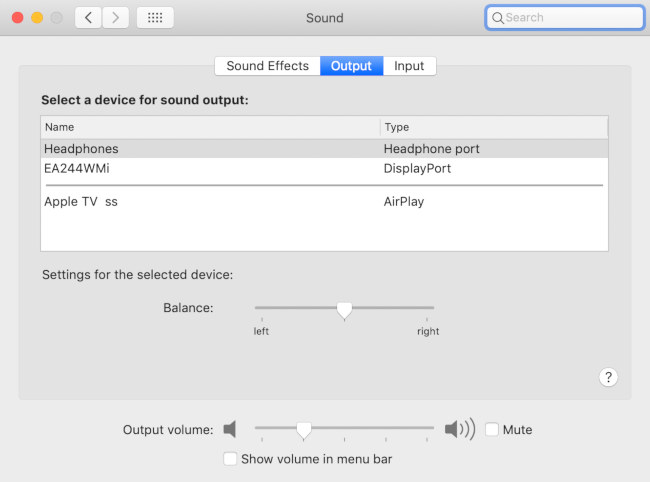Click the forward navigation arrow
Image resolution: width=650 pixels, height=482 pixels.
[x=116, y=18]
